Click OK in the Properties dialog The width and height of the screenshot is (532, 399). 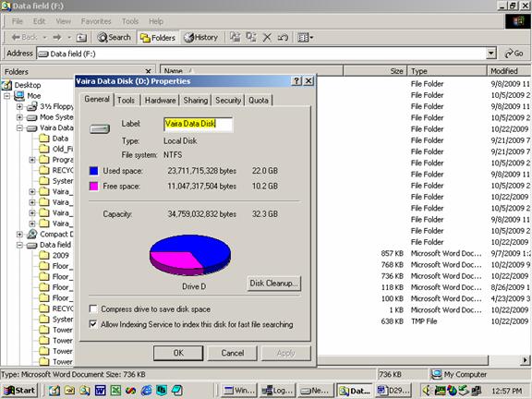click(178, 353)
